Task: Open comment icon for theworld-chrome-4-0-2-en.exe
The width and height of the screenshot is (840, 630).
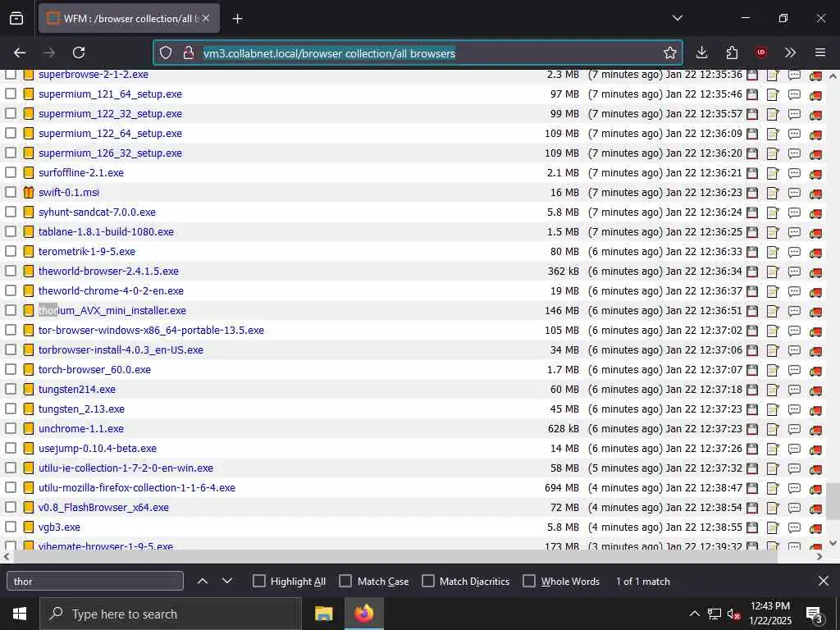Action: coord(794,291)
